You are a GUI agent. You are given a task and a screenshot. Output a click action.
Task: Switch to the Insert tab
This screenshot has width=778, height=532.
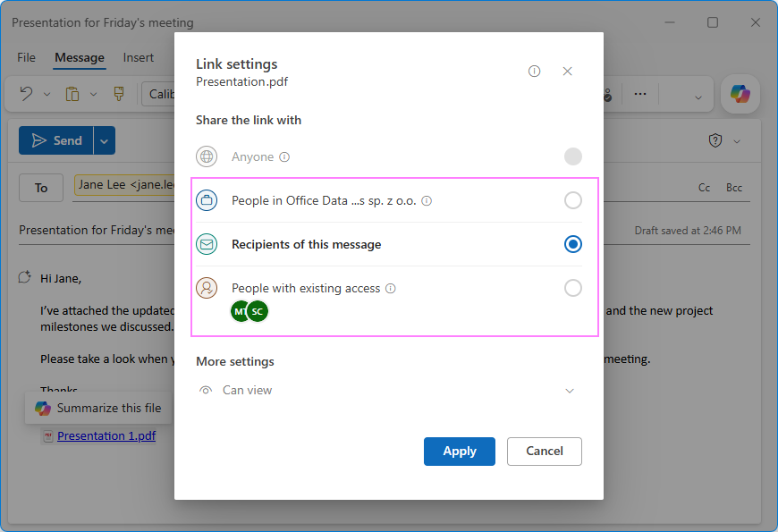[x=139, y=57]
